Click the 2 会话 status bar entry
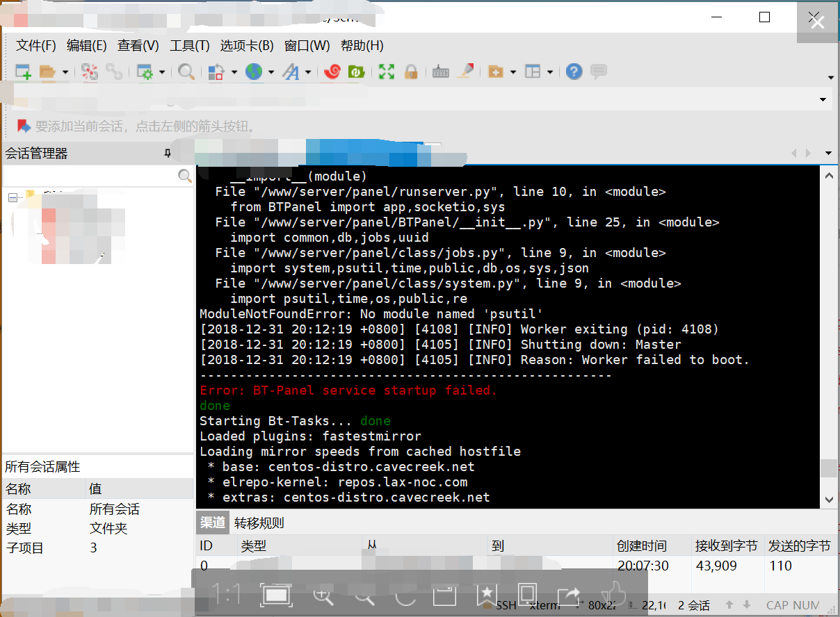 pyautogui.click(x=694, y=606)
